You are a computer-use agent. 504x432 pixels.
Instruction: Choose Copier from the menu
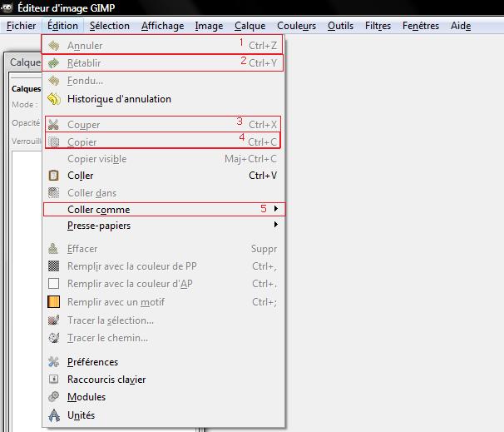click(x=163, y=141)
